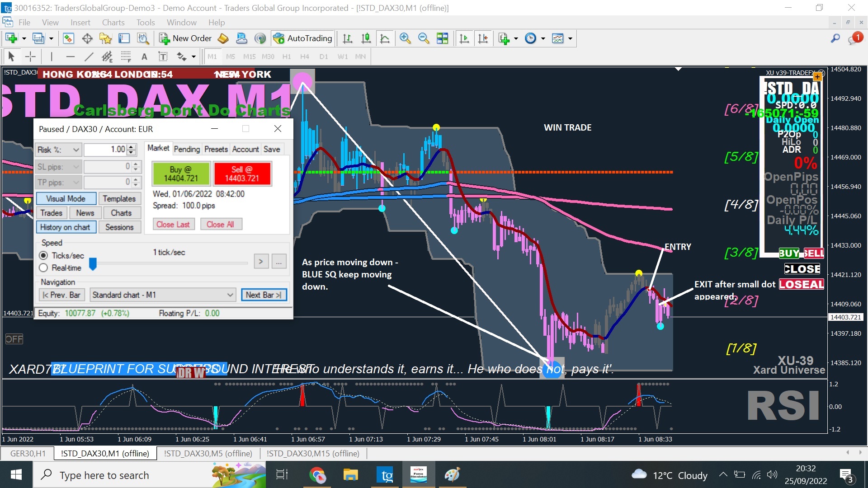Click the Tile Windows icon
Image resolution: width=868 pixels, height=488 pixels.
click(x=442, y=38)
